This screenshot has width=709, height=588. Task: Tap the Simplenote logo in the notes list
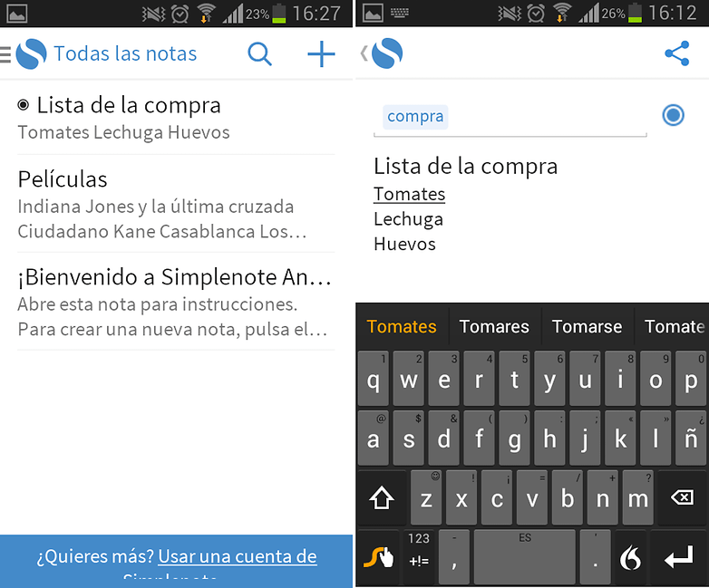pos(31,53)
